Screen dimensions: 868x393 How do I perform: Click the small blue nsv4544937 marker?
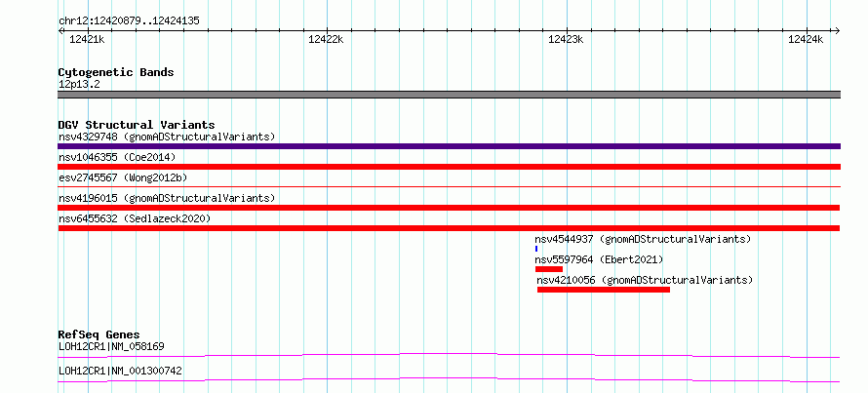(536, 249)
